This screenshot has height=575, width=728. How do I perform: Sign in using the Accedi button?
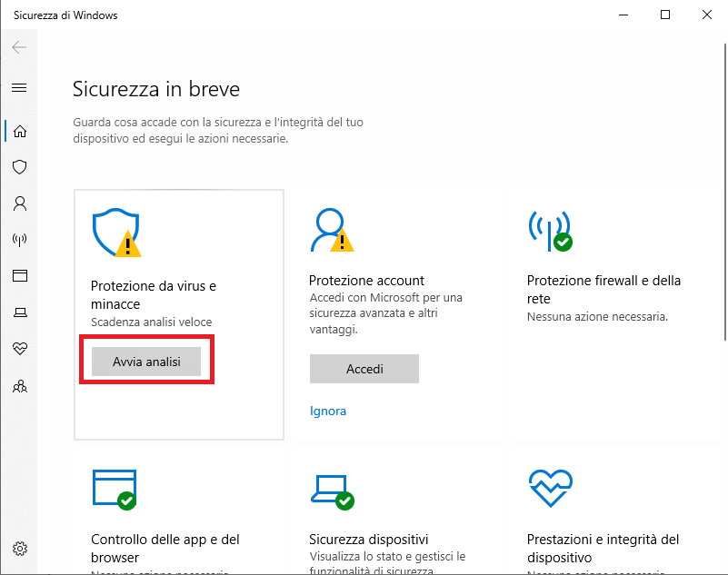click(x=364, y=369)
